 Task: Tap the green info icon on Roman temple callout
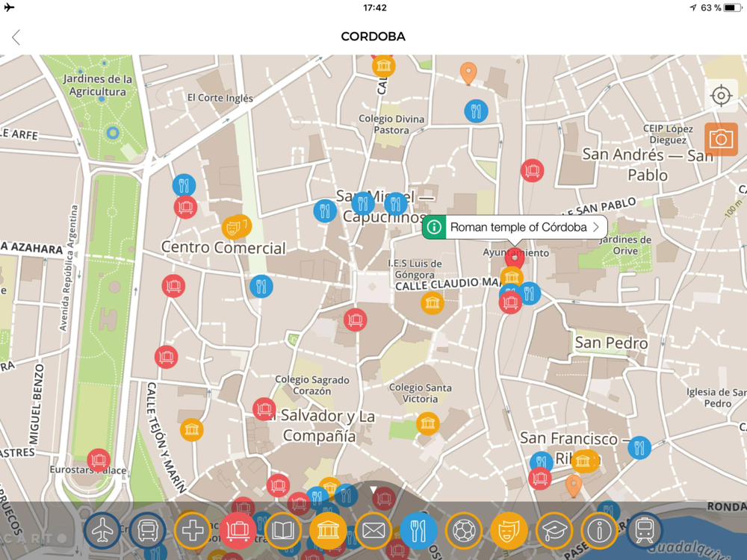434,227
